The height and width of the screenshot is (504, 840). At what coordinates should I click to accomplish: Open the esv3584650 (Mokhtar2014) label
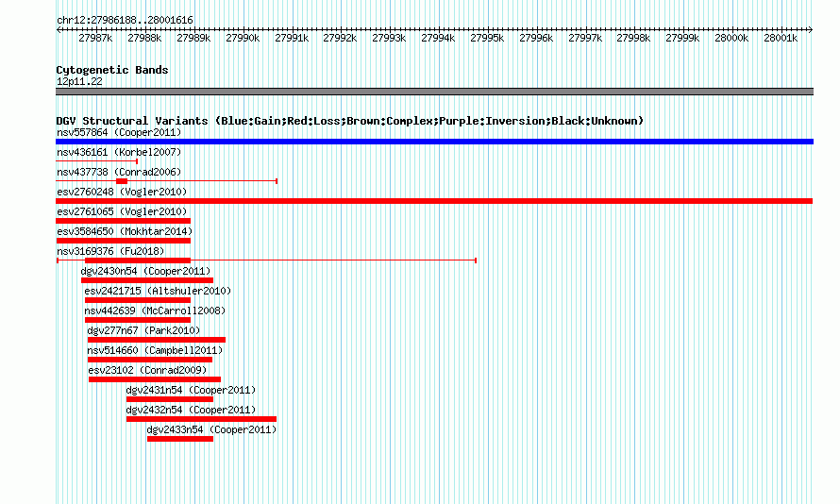(125, 231)
